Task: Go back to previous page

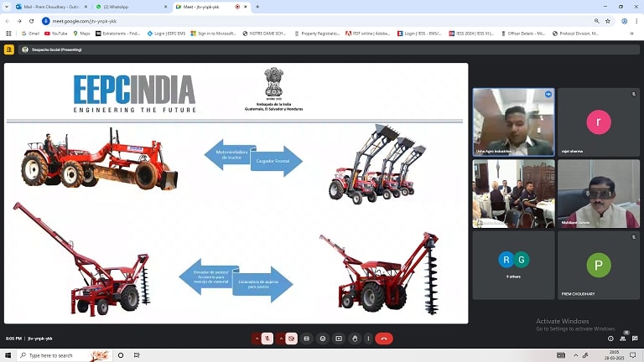Action: pos(8,21)
